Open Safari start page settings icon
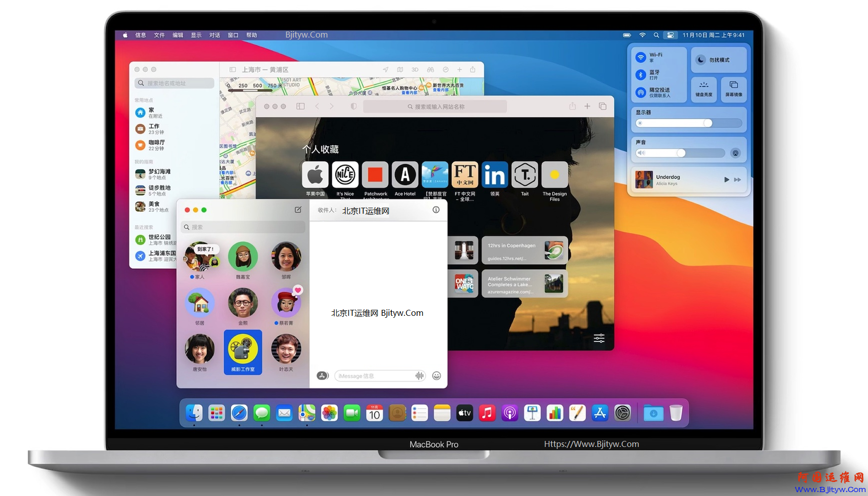 [599, 338]
